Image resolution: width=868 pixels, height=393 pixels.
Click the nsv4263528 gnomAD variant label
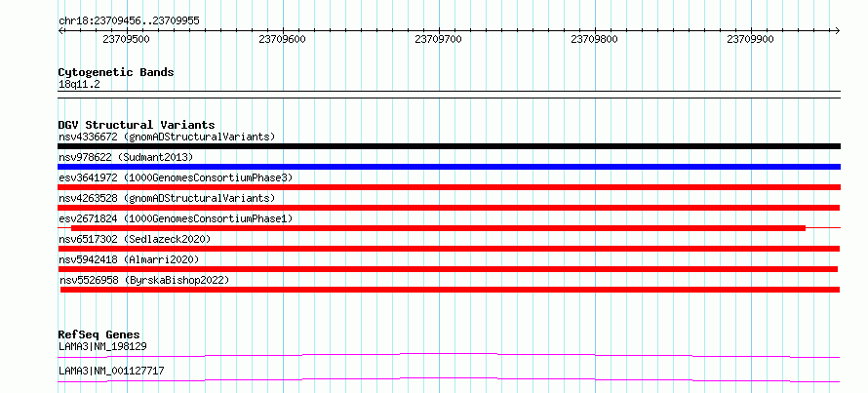pyautogui.click(x=167, y=198)
